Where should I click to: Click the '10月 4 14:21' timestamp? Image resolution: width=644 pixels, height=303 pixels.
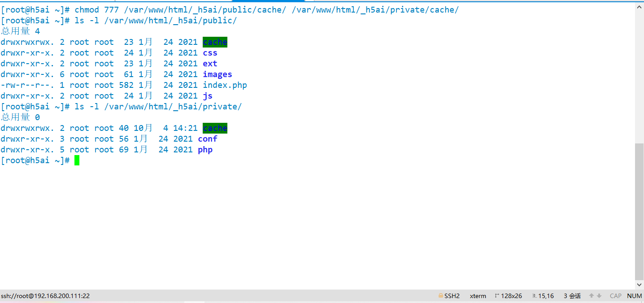click(165, 128)
